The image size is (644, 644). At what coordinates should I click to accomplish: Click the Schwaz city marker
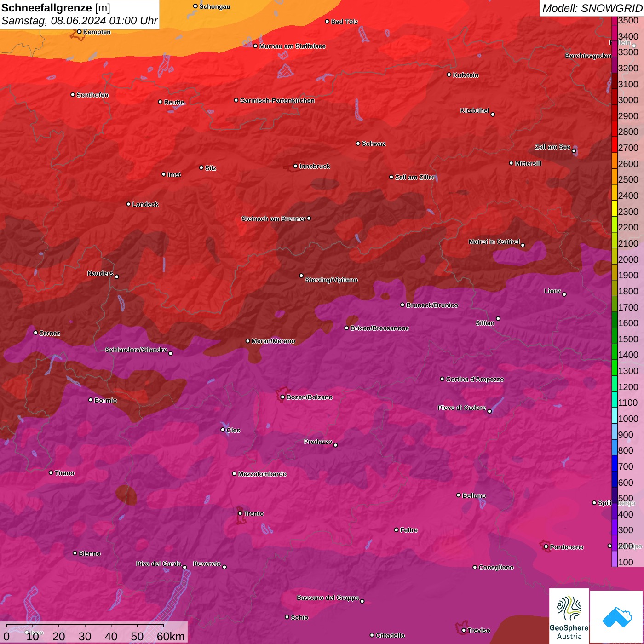(x=358, y=144)
